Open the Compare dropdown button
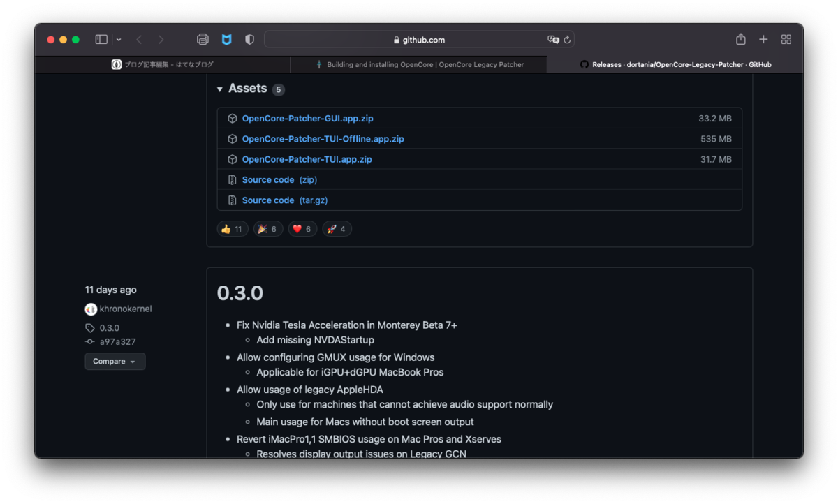This screenshot has width=838, height=504. coord(115,362)
